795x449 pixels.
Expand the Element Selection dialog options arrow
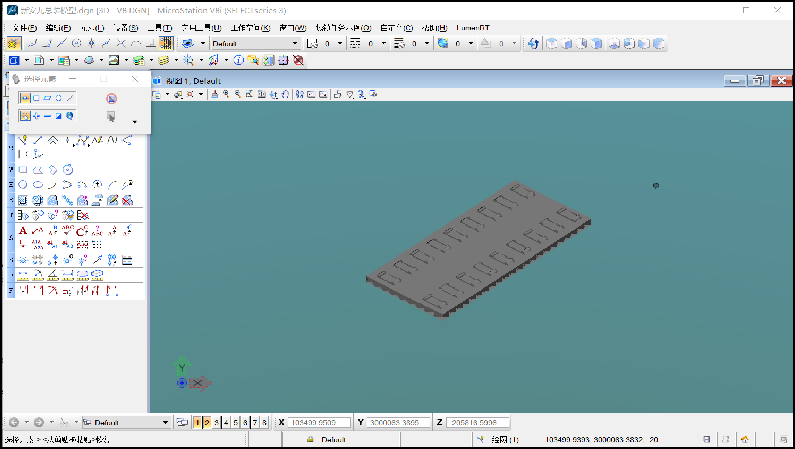tap(134, 122)
